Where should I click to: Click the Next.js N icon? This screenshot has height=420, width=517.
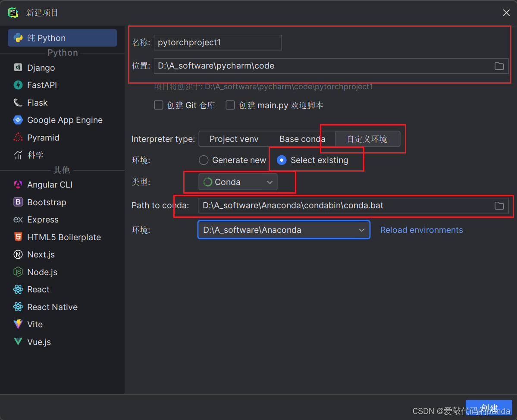(x=18, y=254)
